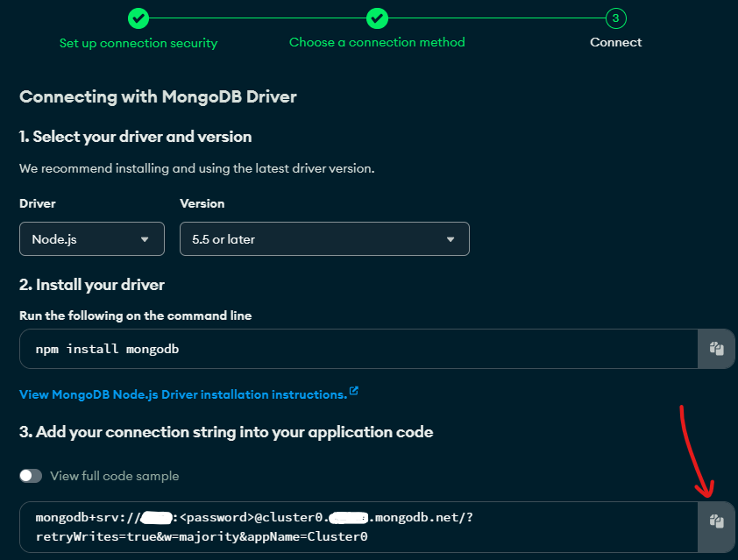Click the Version field label
Screen dimensions: 738x560
tap(202, 204)
